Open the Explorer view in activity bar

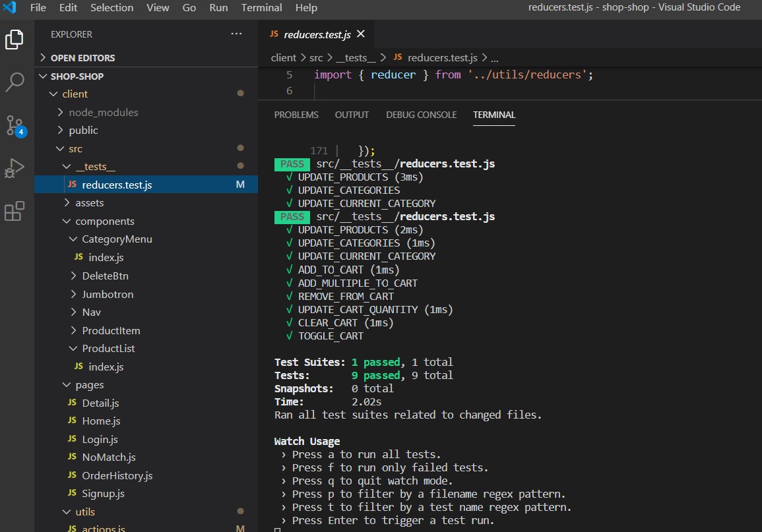tap(14, 40)
